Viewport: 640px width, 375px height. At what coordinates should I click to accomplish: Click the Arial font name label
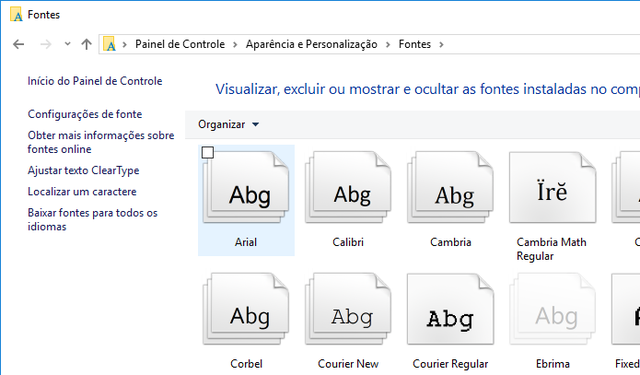pos(246,242)
